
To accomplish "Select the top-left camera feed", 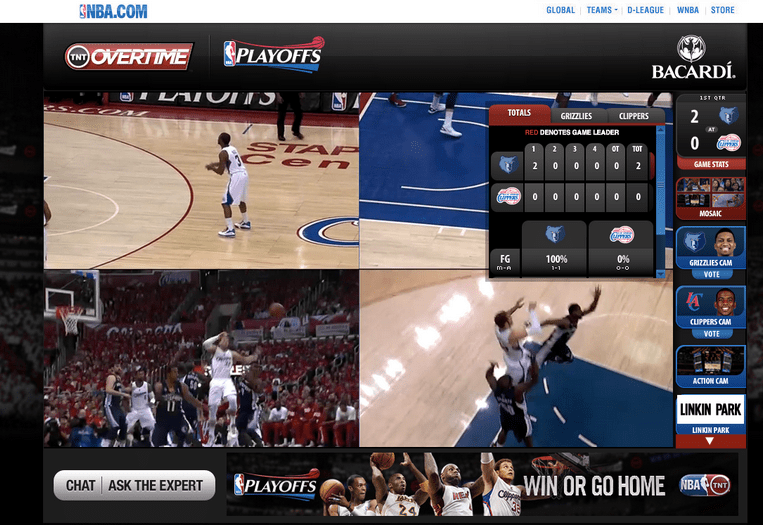I will (201, 181).
